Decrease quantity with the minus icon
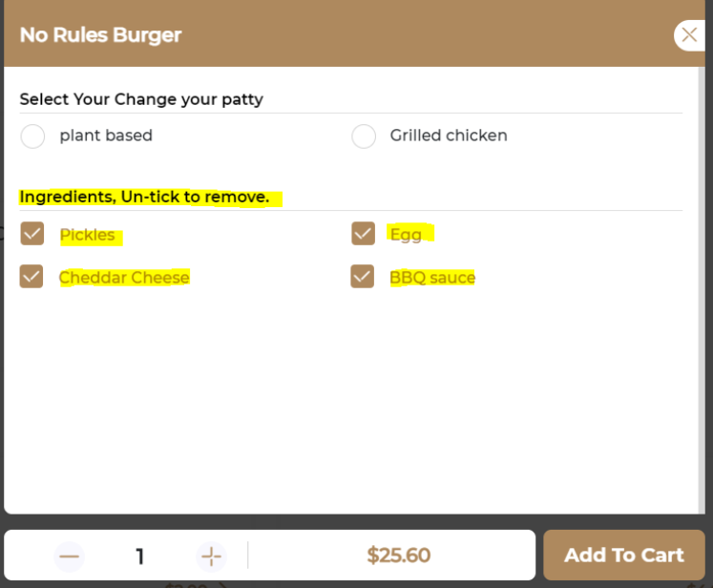Screen dimensions: 713x588 [x=69, y=556]
